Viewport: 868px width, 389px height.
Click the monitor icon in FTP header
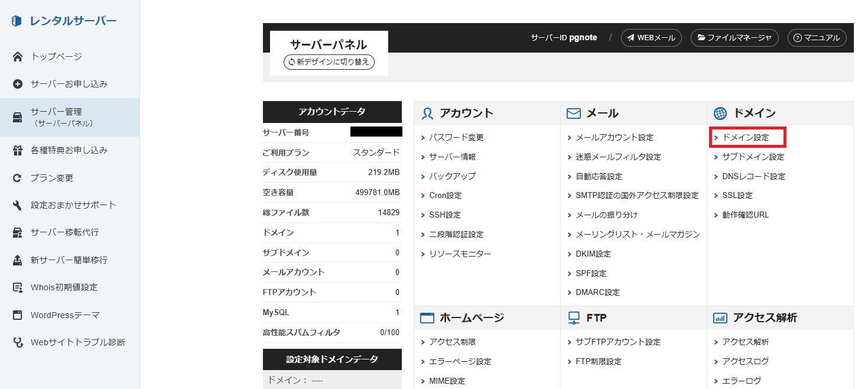click(x=574, y=318)
